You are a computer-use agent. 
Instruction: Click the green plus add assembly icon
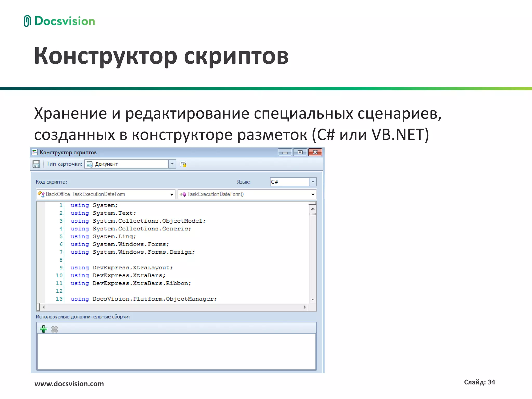44,329
